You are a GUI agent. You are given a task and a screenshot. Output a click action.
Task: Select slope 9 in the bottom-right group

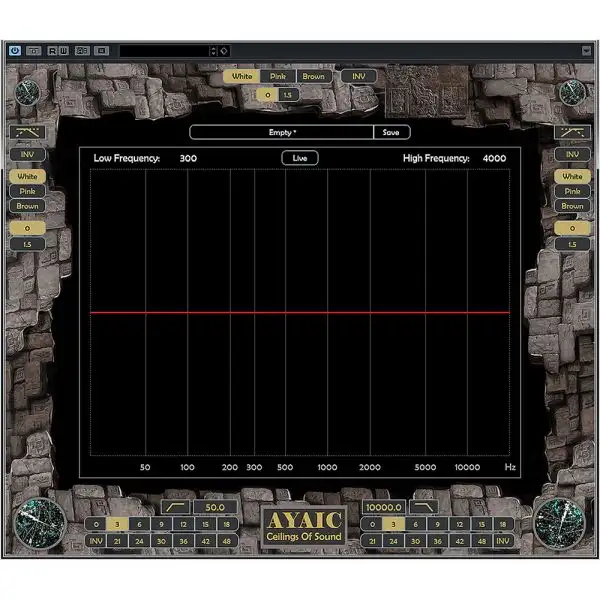pos(437,524)
